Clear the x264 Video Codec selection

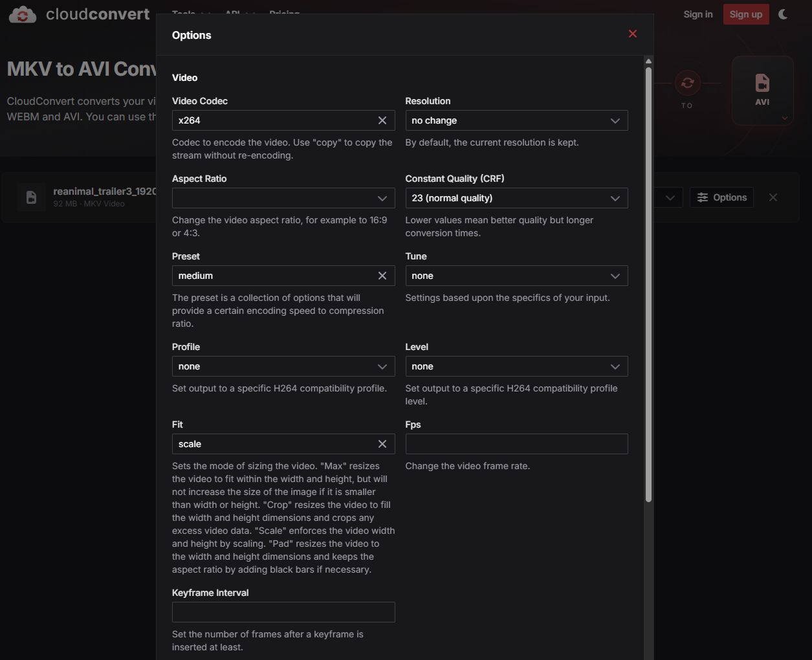click(382, 120)
